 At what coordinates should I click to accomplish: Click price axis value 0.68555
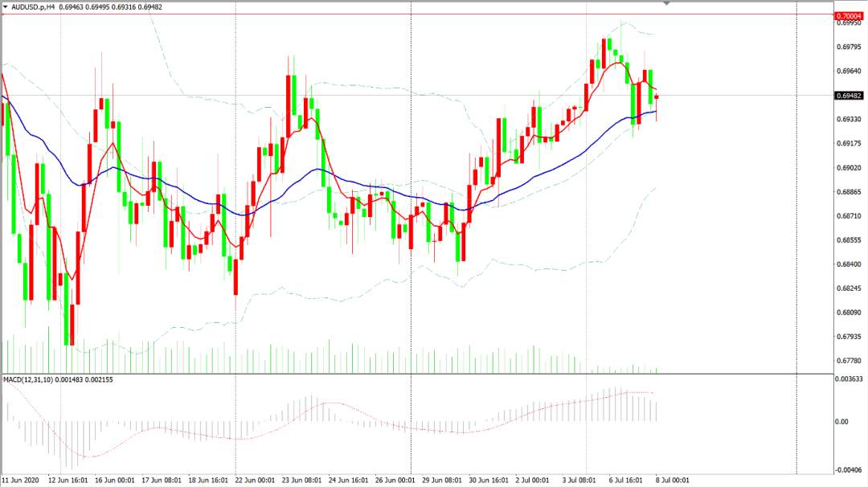[x=849, y=240]
